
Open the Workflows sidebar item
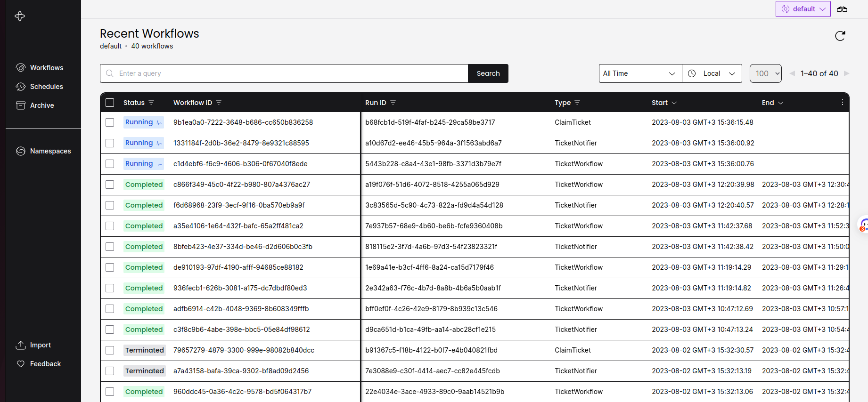point(40,68)
